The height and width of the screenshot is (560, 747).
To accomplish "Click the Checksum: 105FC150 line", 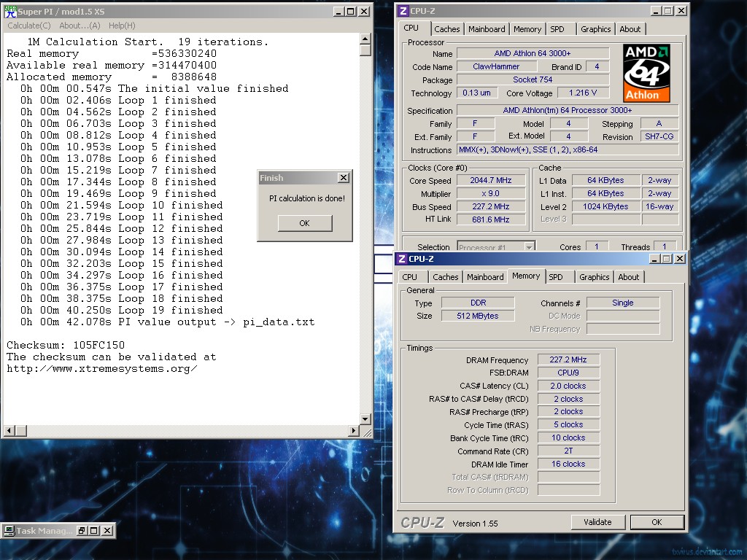I will [x=66, y=345].
